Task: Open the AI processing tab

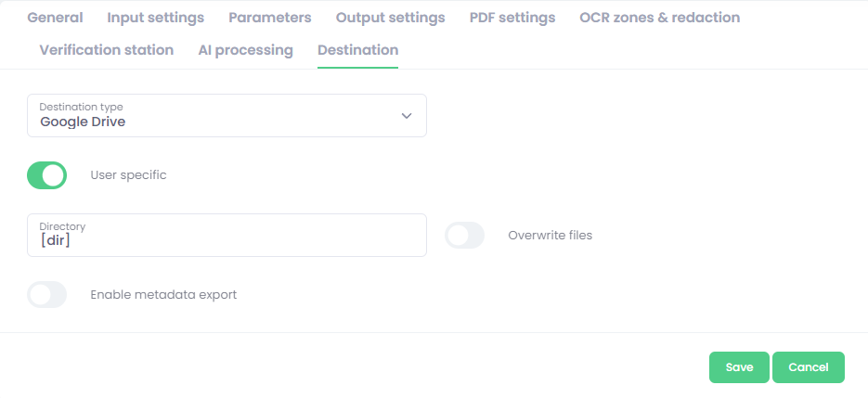Action: point(245,50)
